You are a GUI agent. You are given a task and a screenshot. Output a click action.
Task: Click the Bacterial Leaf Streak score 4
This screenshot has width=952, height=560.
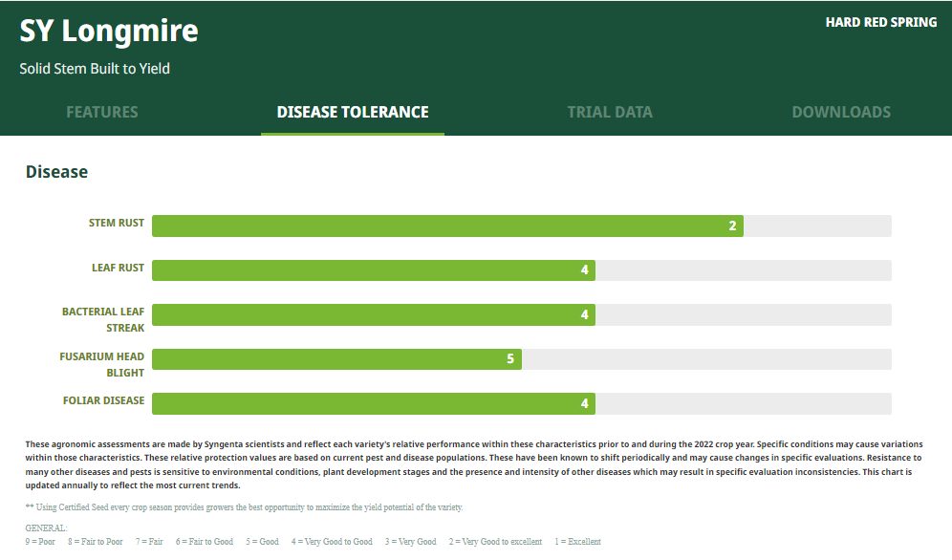(585, 315)
